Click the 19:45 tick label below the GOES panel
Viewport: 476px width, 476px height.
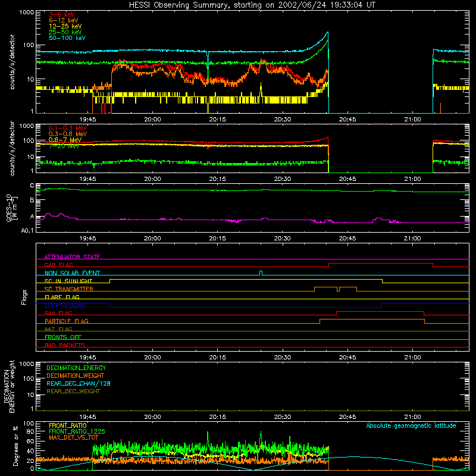[x=87, y=239]
